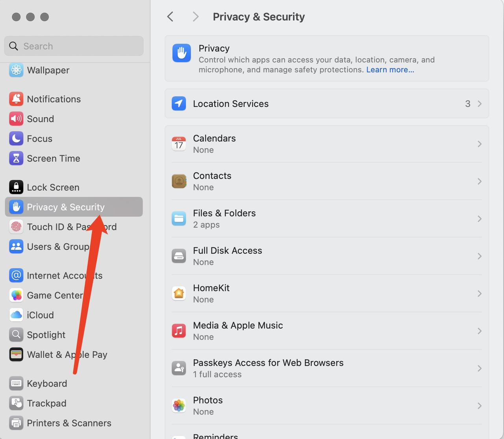Click the Users & Groups icon
Screen dimensions: 504x439
click(16, 247)
